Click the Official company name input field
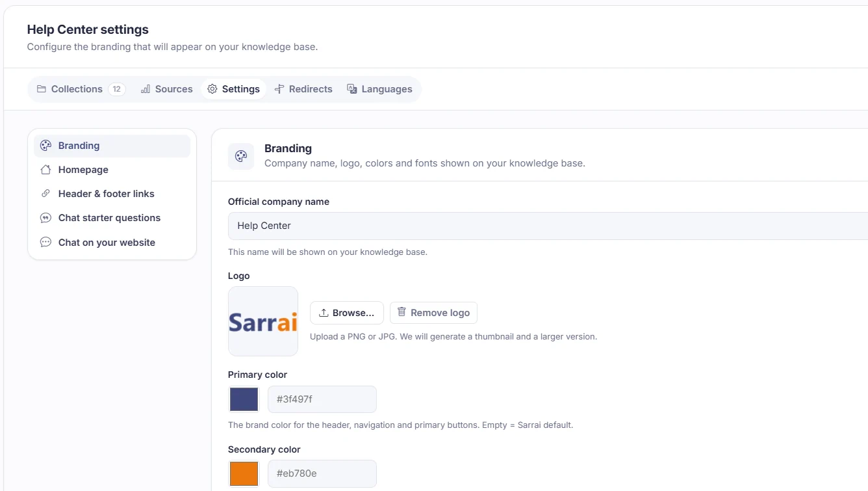This screenshot has height=491, width=868. point(548,226)
